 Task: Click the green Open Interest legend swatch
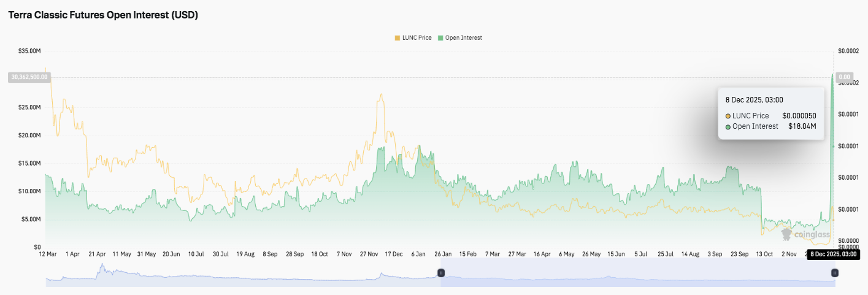(440, 38)
